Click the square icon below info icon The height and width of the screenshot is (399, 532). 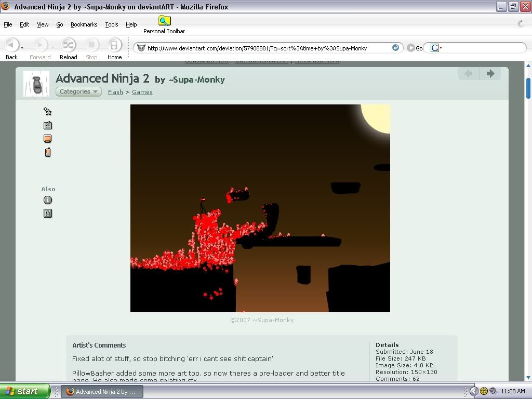click(48, 213)
